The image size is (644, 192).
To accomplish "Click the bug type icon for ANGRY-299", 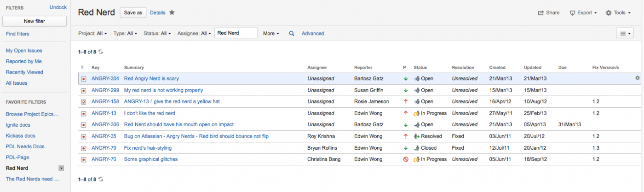I will tap(83, 90).
